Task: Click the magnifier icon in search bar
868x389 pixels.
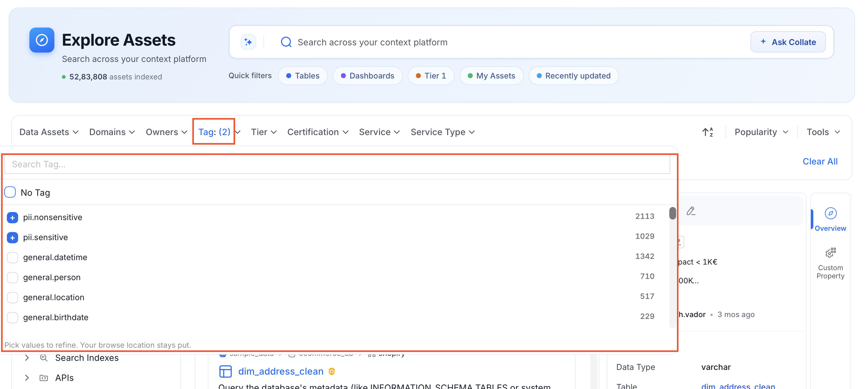Action: [286, 42]
